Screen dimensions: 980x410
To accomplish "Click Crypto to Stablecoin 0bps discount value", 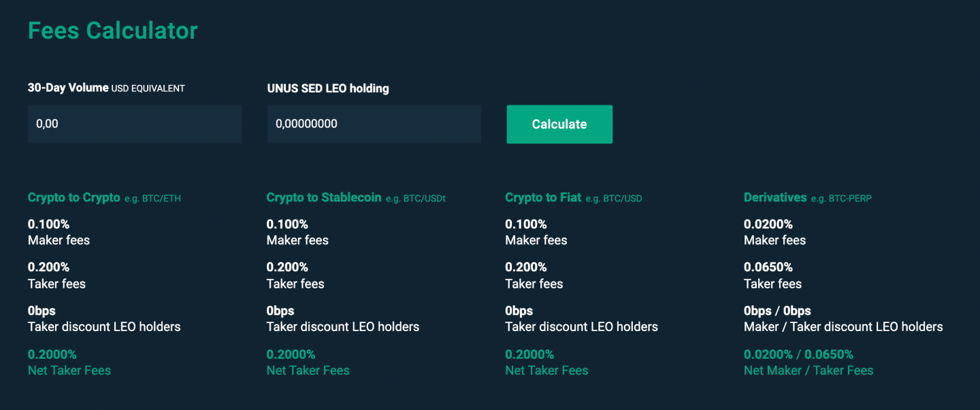I will pyautogui.click(x=280, y=311).
